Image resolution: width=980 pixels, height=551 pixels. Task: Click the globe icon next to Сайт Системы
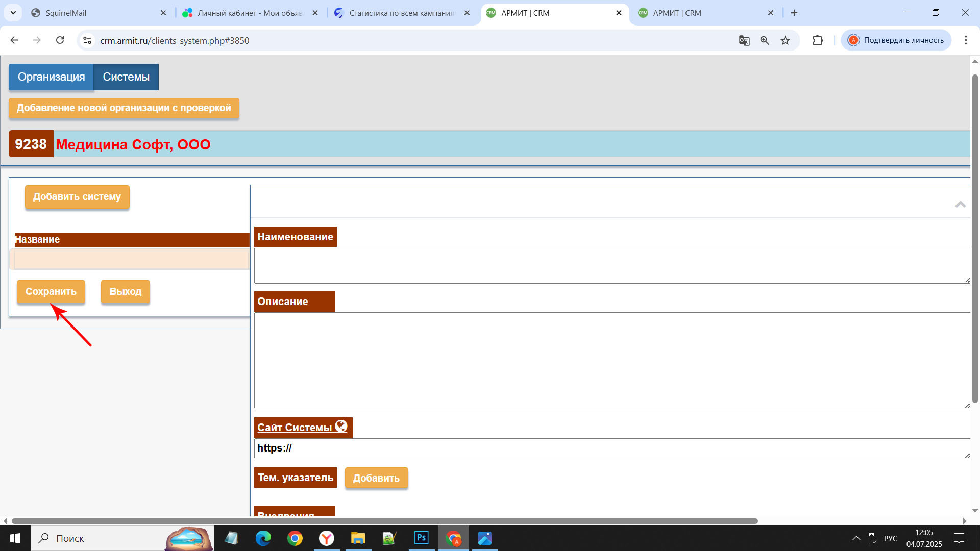point(341,426)
